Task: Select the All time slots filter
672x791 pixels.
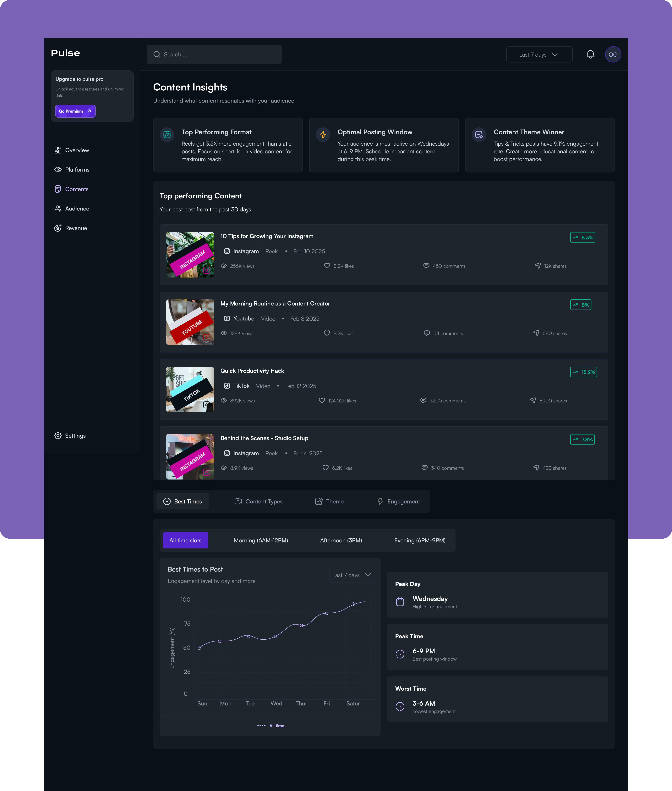Action: (186, 540)
